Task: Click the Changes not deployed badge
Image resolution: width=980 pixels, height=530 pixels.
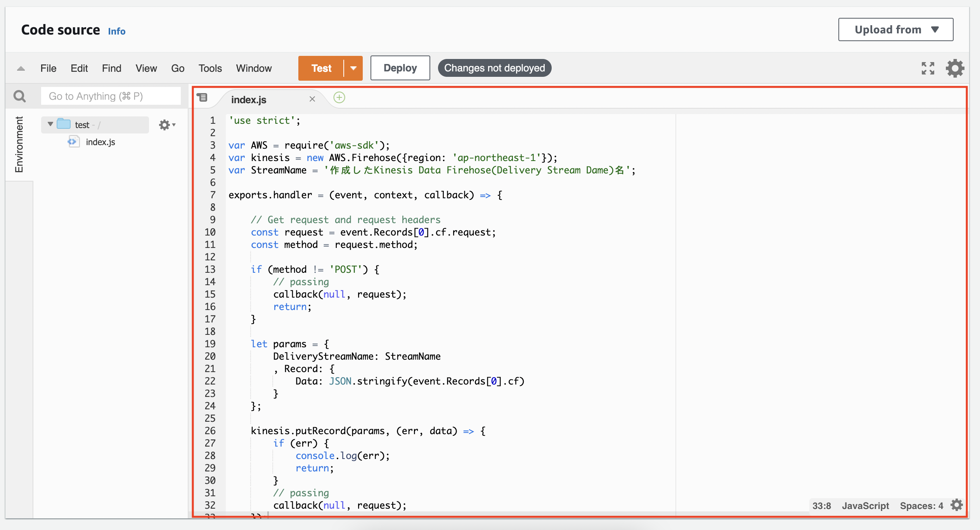Action: click(x=495, y=68)
